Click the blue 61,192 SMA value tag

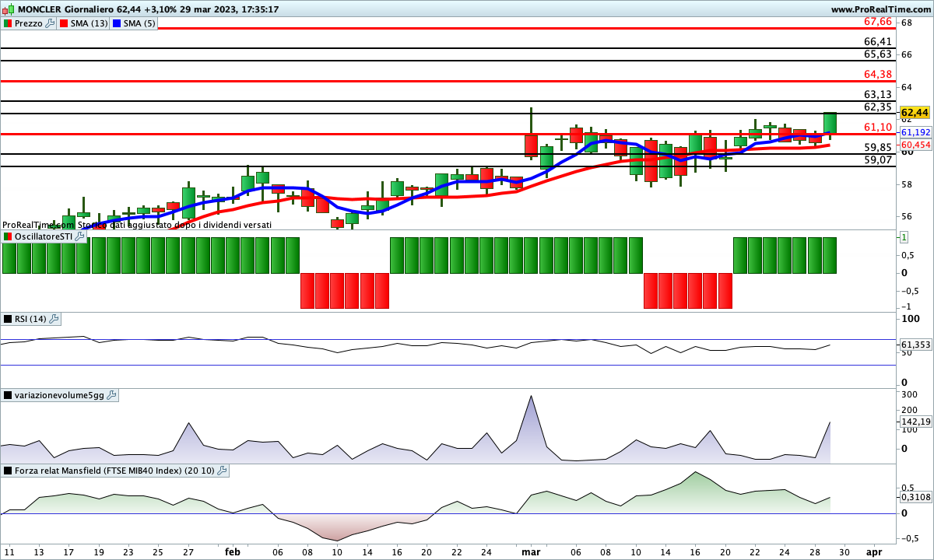click(916, 133)
